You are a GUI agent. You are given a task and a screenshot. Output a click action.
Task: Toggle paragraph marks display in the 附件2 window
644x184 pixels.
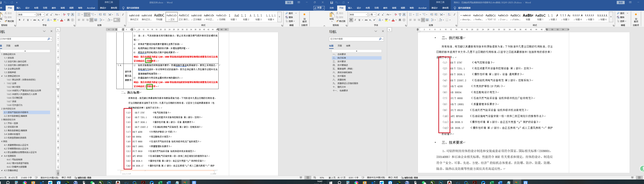455,15
